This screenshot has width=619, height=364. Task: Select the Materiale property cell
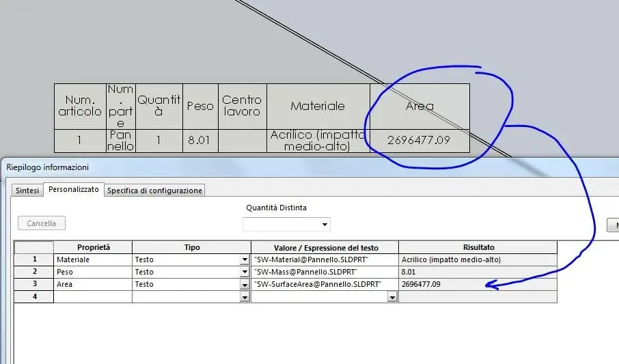click(93, 260)
